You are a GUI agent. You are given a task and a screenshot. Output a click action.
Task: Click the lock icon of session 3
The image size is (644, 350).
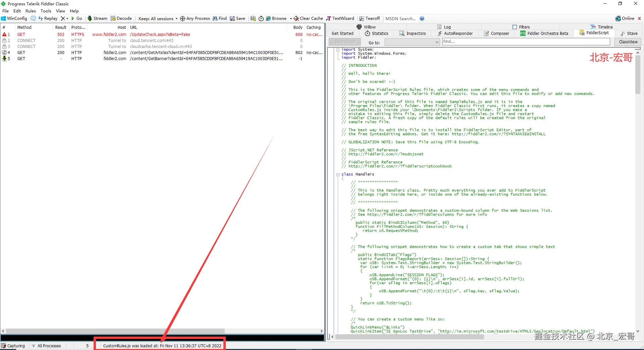(4, 46)
